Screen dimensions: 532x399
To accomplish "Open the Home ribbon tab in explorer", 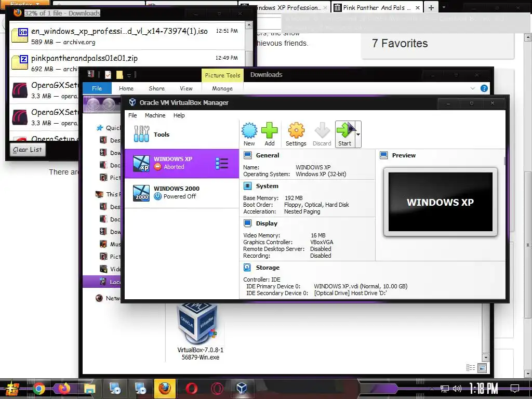I will click(x=126, y=88).
